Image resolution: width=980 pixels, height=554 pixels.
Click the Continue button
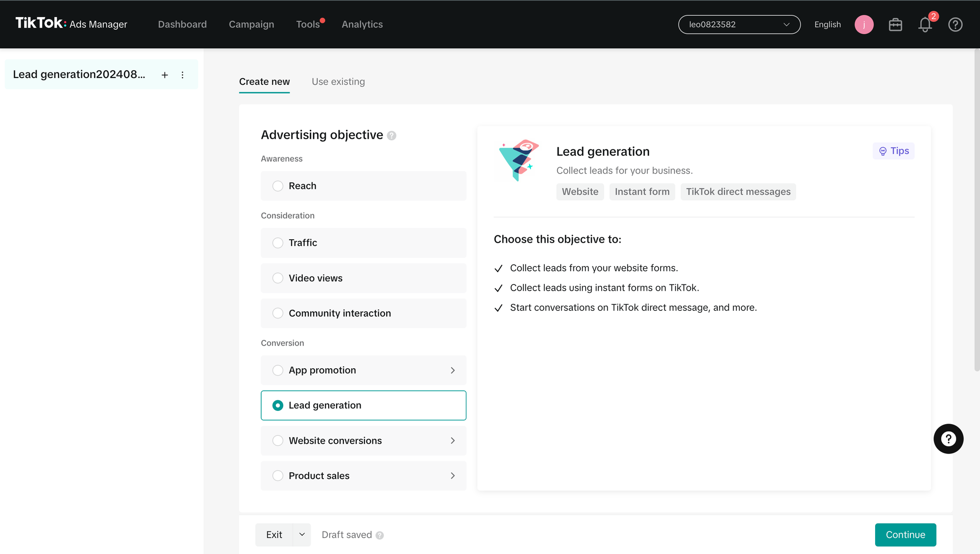[x=905, y=534]
